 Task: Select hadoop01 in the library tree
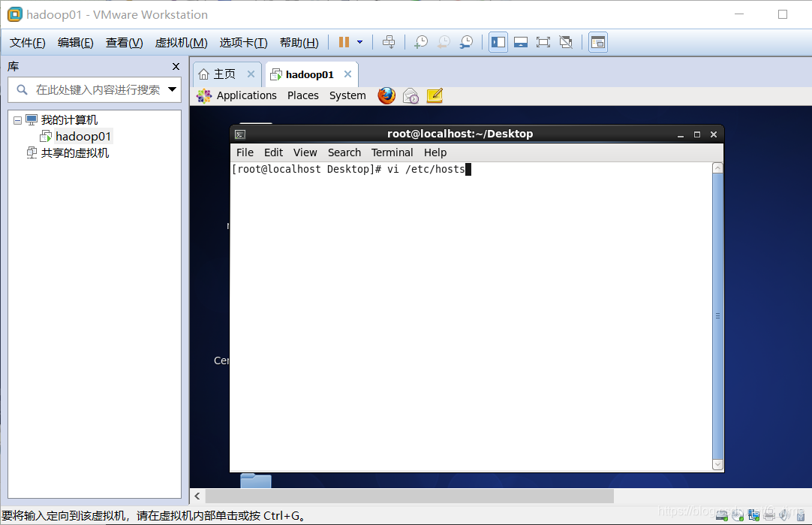[x=83, y=136]
